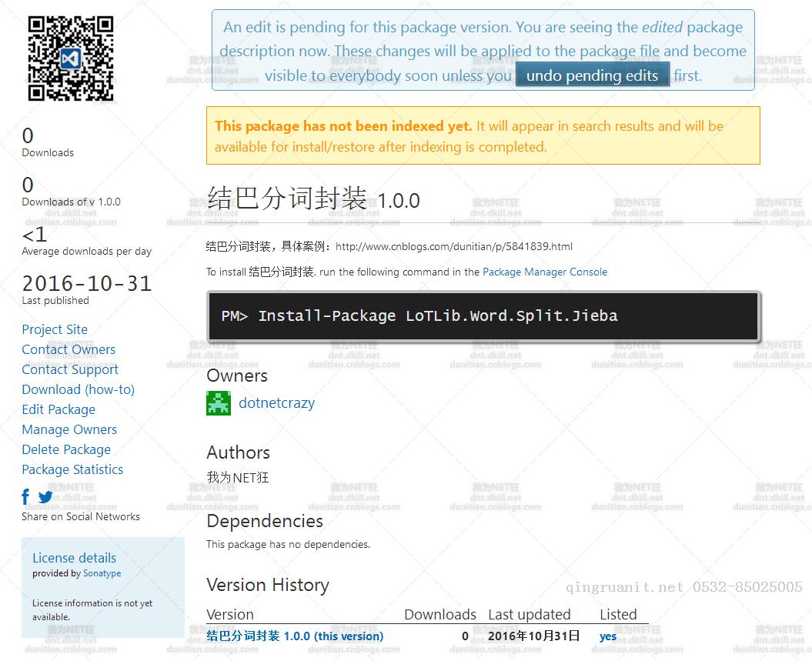Click the Facebook share icon
The image size is (812, 661).
coord(25,497)
